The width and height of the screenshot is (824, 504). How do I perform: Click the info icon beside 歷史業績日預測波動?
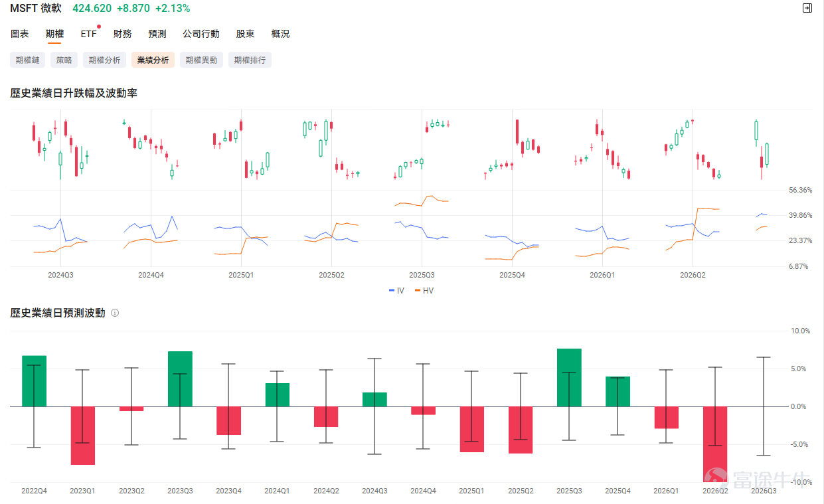[115, 313]
